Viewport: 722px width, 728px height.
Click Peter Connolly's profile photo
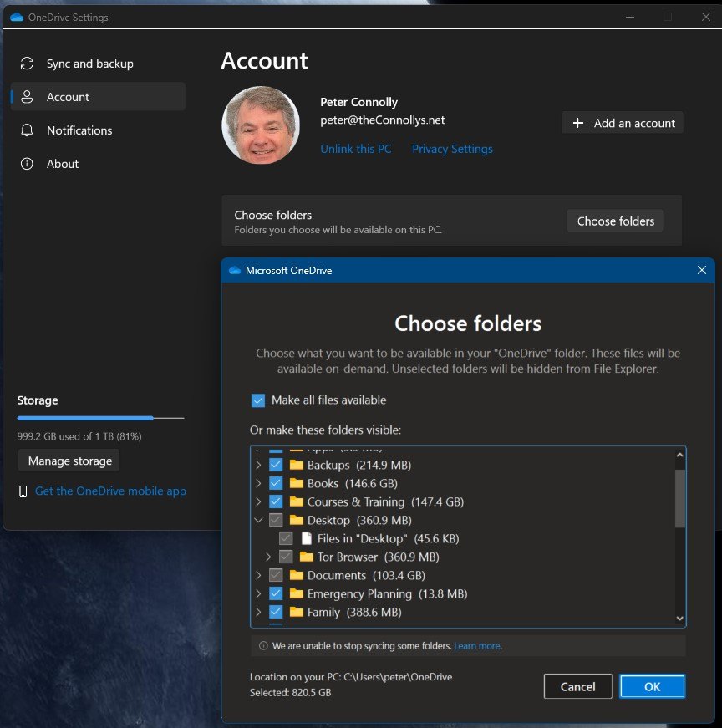pyautogui.click(x=261, y=125)
